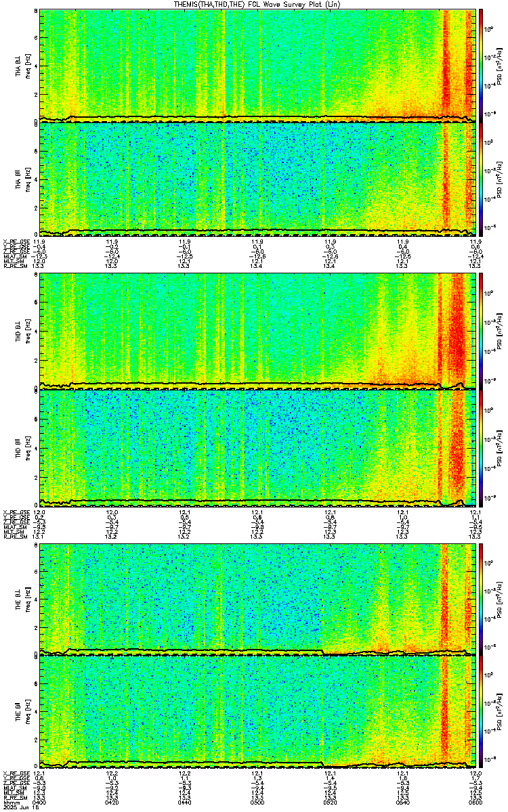Click the PSD [nT²/Hz] label beside THA B⊥
This screenshot has width=508, height=812.
(500, 65)
